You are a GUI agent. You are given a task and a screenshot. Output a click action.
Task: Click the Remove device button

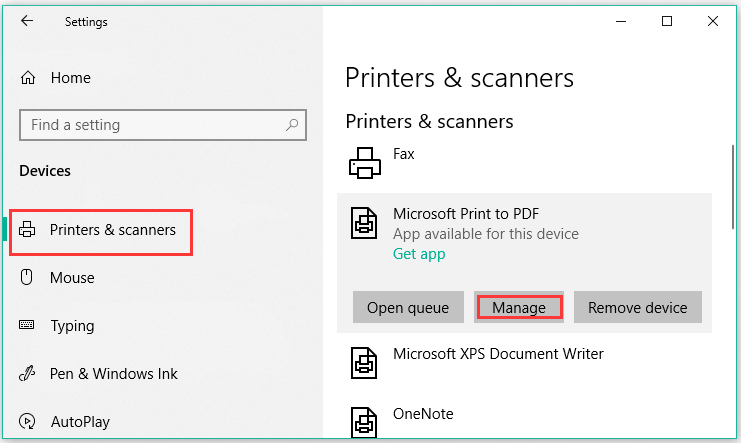pos(638,307)
